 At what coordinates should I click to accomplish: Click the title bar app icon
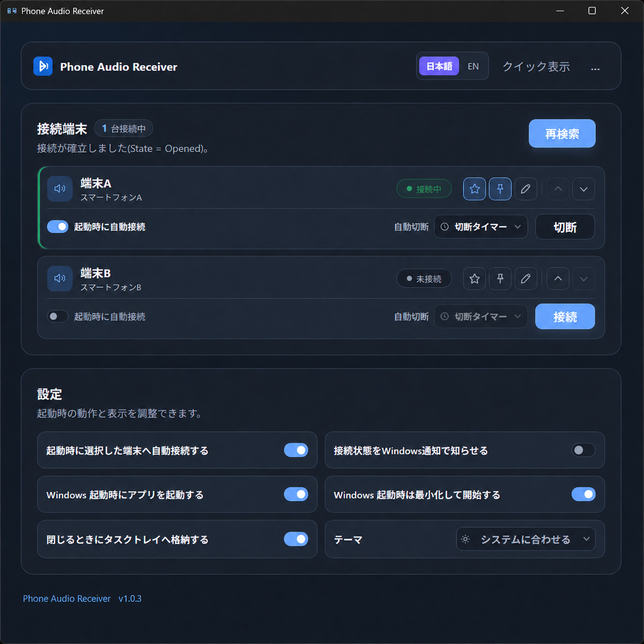(x=12, y=11)
